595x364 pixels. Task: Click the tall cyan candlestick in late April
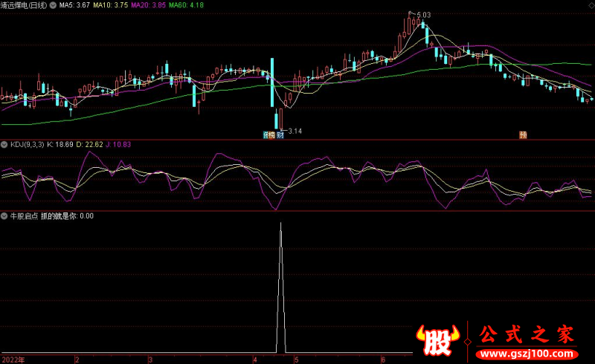pos(272,82)
